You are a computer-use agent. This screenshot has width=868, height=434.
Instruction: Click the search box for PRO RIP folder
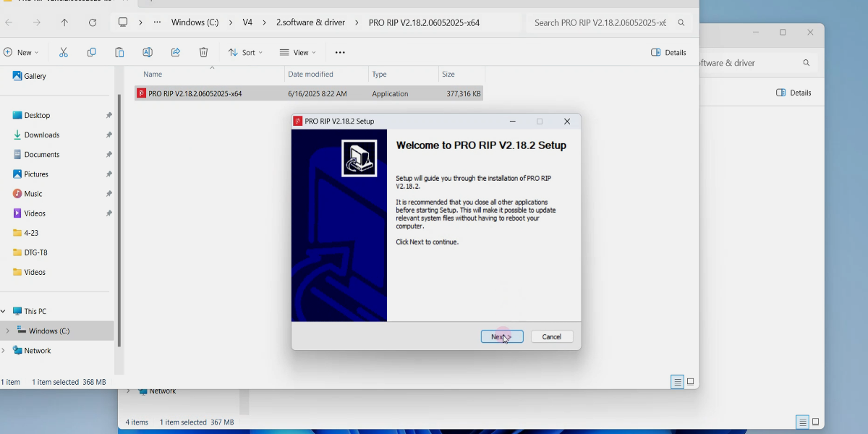[x=609, y=22]
